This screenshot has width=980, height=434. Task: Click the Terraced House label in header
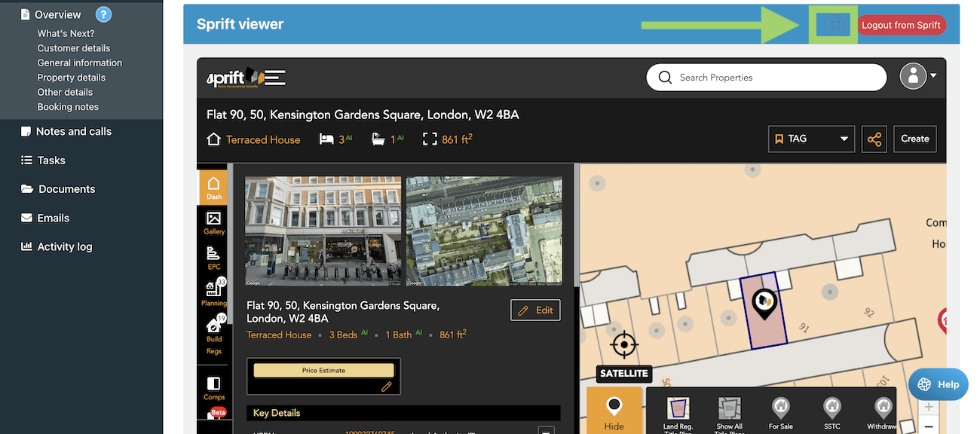coord(263,139)
